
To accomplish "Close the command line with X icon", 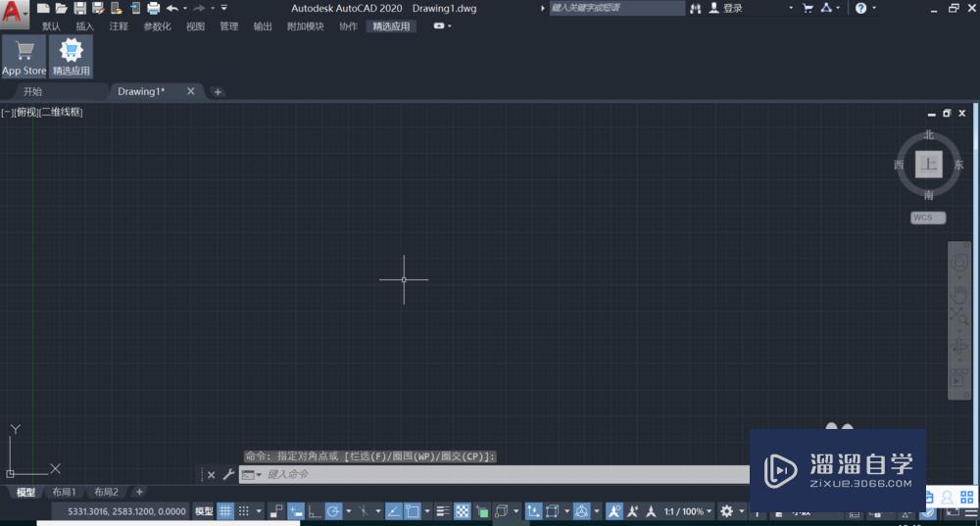I will click(212, 475).
